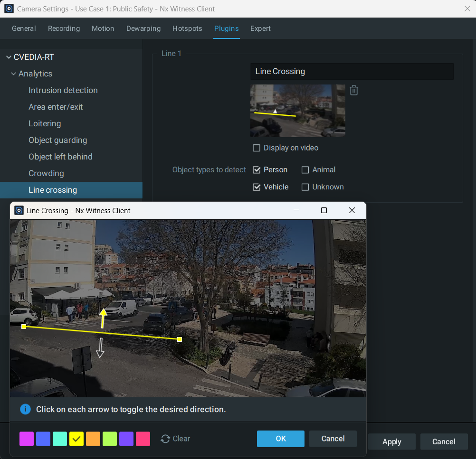Click the Apply button
This screenshot has height=459, width=476.
tap(391, 441)
